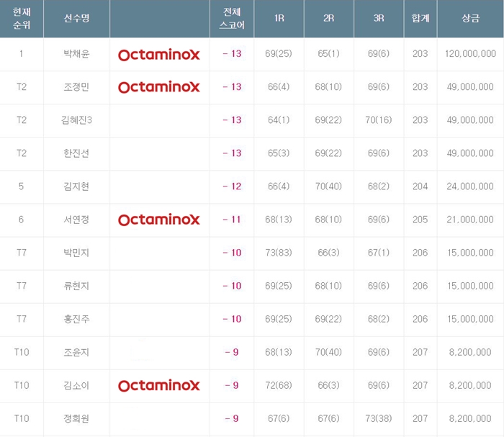
Task: Click the 선수명 column header
Action: (76, 19)
